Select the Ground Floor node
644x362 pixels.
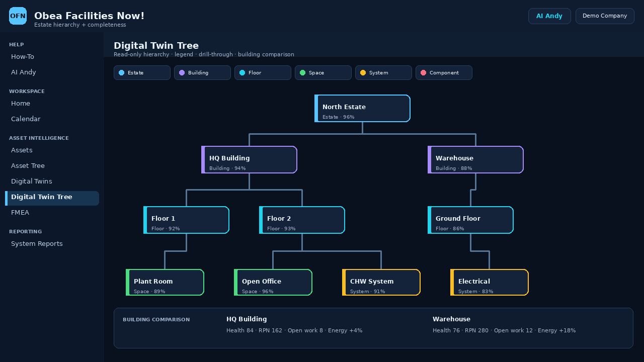click(470, 220)
